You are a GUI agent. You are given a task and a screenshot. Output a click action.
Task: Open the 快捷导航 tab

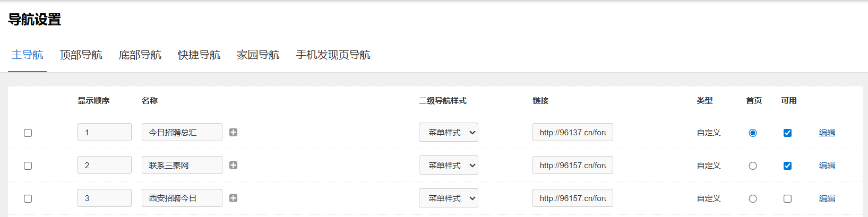(x=199, y=55)
